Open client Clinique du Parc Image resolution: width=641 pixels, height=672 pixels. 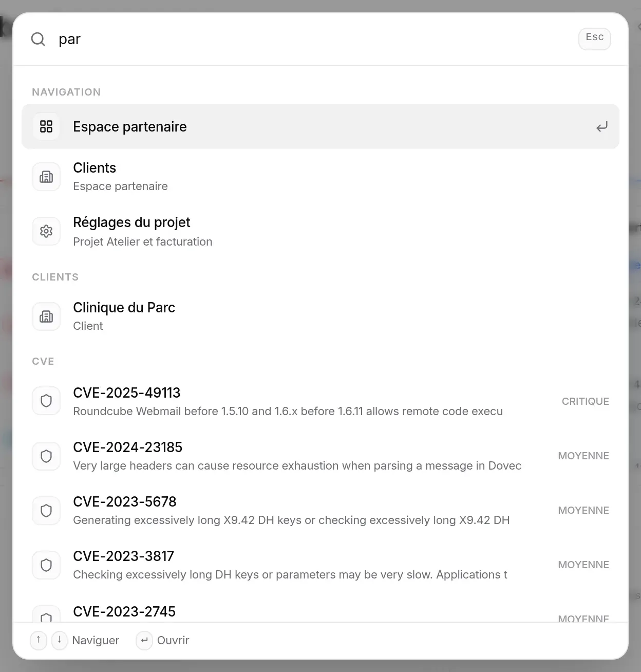(x=320, y=316)
